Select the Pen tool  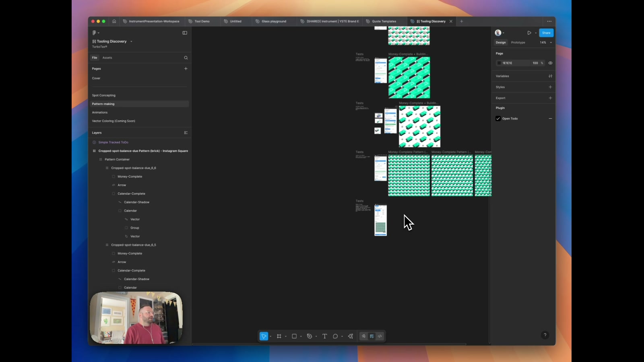[x=310, y=336]
